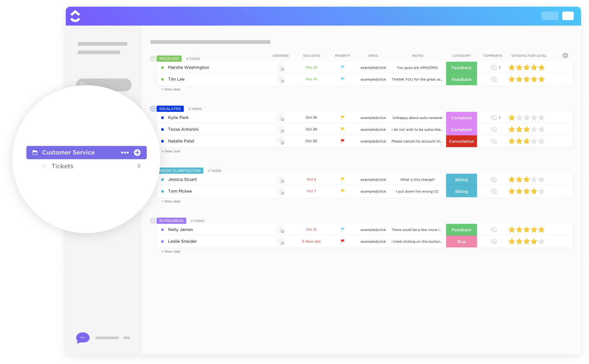Assign a user to Marsha Washington's task
Screen dimensions: 589x364
pos(281,67)
